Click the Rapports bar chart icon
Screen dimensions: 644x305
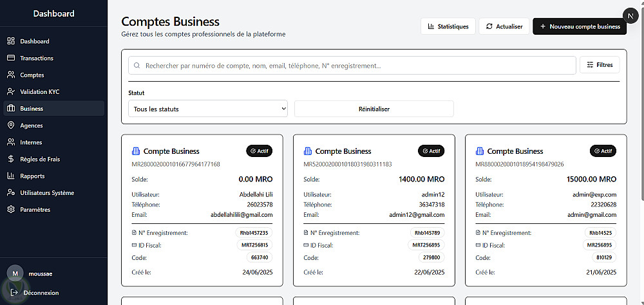pyautogui.click(x=11, y=176)
